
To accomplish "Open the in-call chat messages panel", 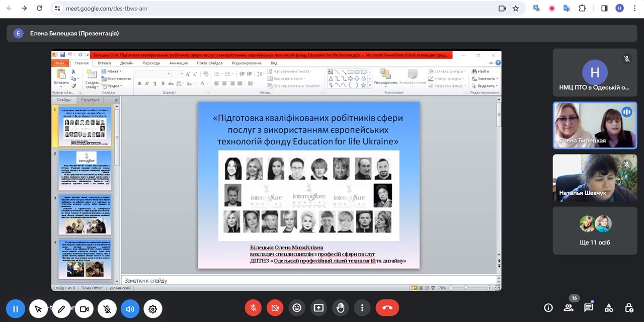I will point(589,308).
